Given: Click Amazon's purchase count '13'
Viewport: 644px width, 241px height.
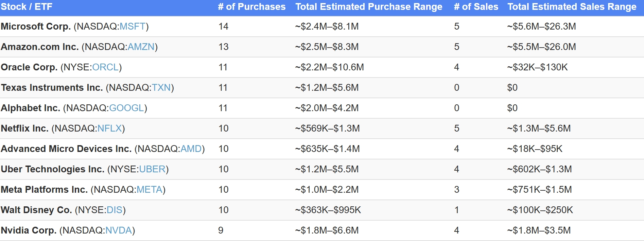Looking at the screenshot, I should click(x=223, y=47).
